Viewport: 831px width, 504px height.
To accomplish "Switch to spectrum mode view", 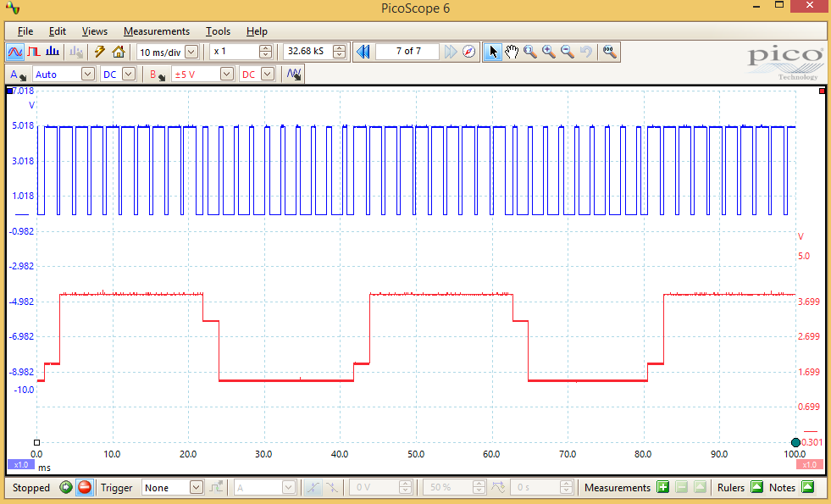I will [x=52, y=52].
